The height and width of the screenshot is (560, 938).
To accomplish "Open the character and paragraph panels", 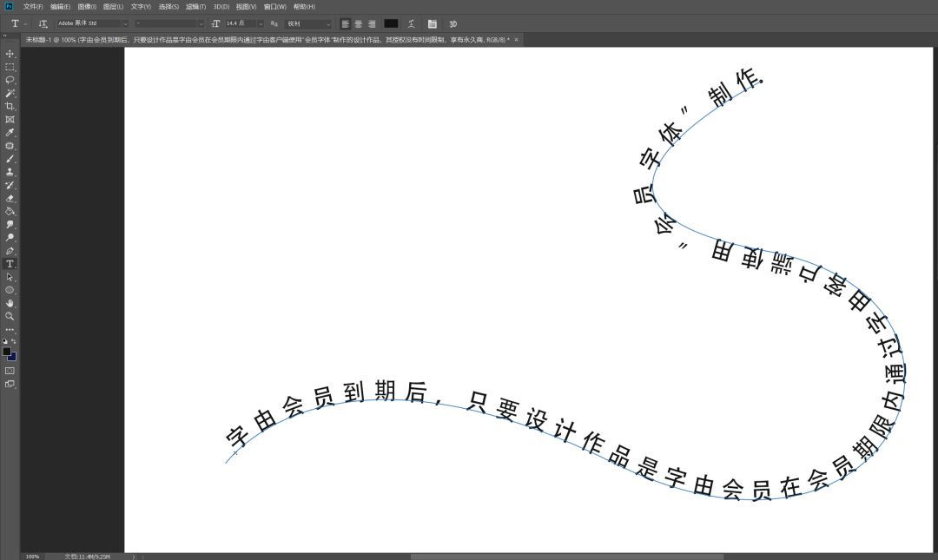I will [432, 23].
